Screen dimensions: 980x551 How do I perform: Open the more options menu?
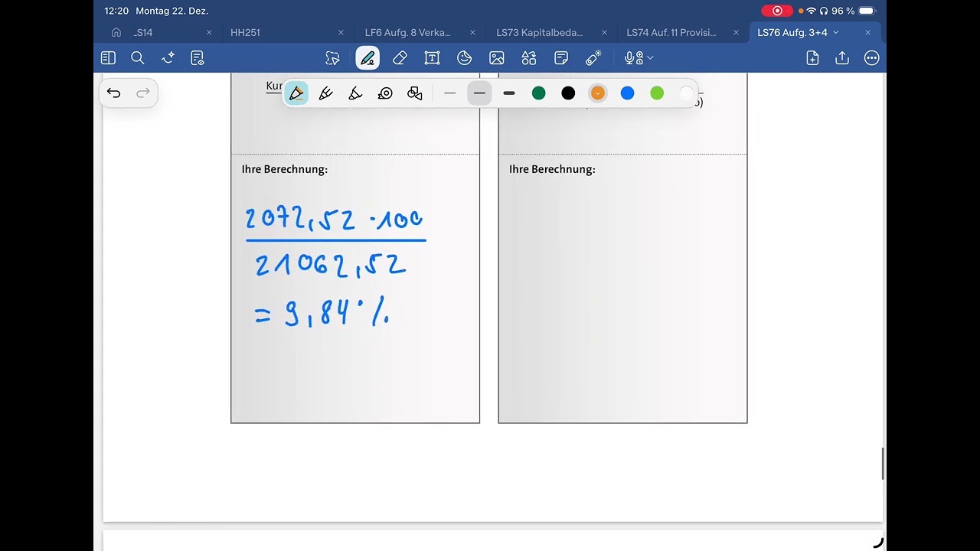pyautogui.click(x=871, y=58)
